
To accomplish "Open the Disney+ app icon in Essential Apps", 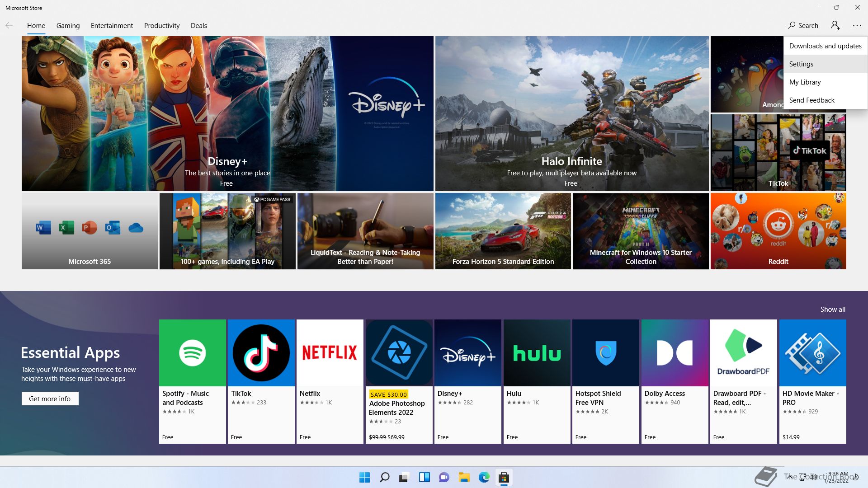I will (468, 353).
